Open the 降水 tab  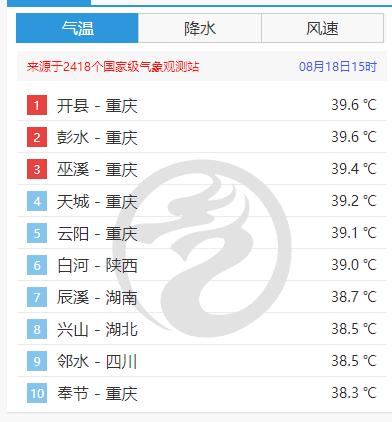[x=200, y=28]
